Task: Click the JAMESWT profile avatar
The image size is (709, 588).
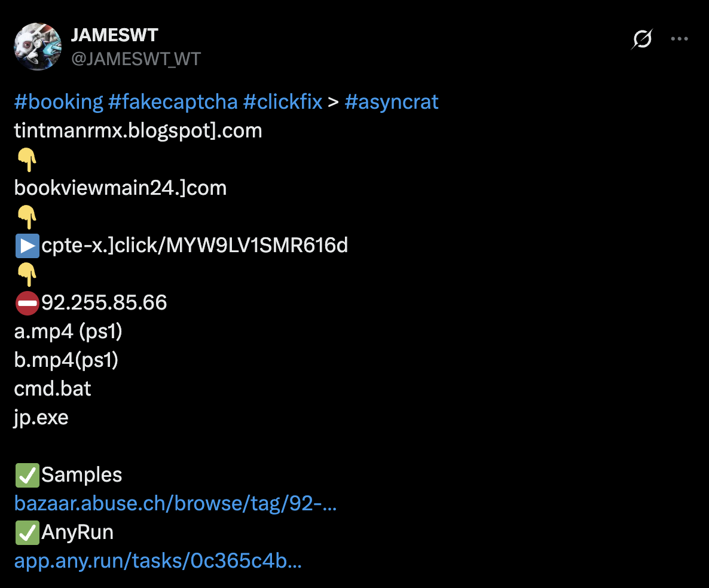Action: [37, 47]
